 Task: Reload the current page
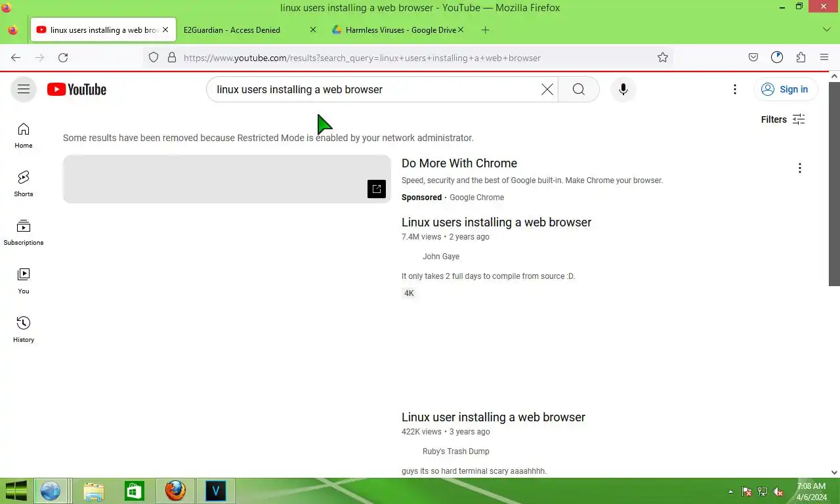[63, 58]
